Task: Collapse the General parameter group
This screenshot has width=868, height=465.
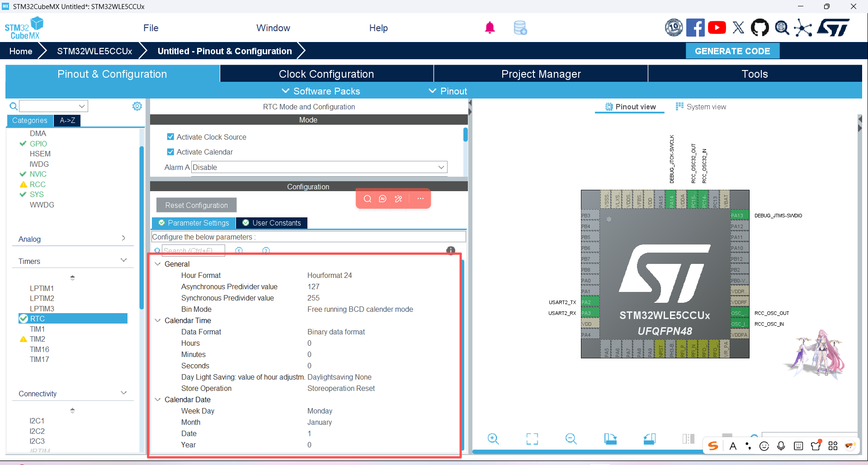Action: pyautogui.click(x=158, y=264)
